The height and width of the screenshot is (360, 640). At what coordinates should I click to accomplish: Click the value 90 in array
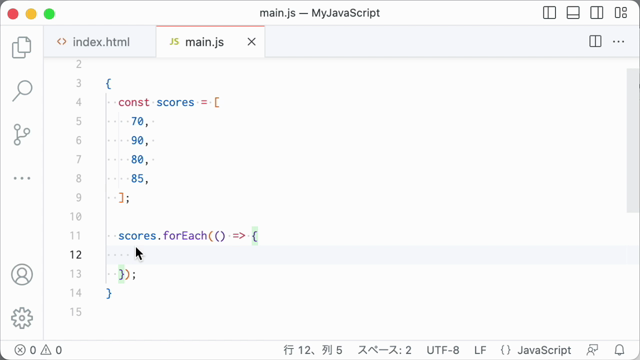click(x=137, y=140)
